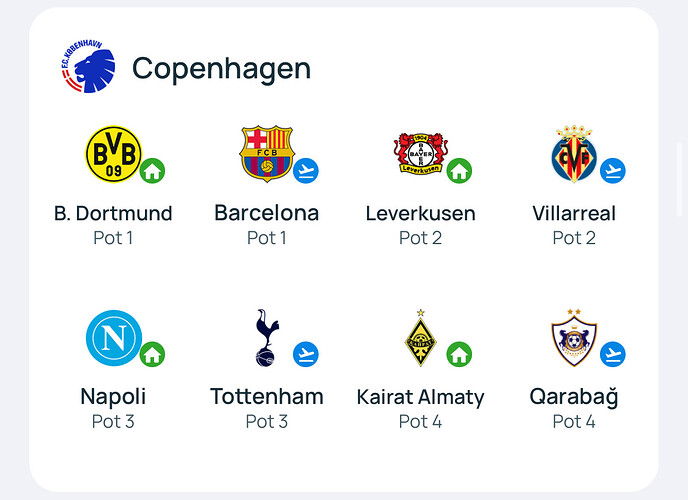
Task: Click green home icon beside Dortmund
Action: pos(152,171)
